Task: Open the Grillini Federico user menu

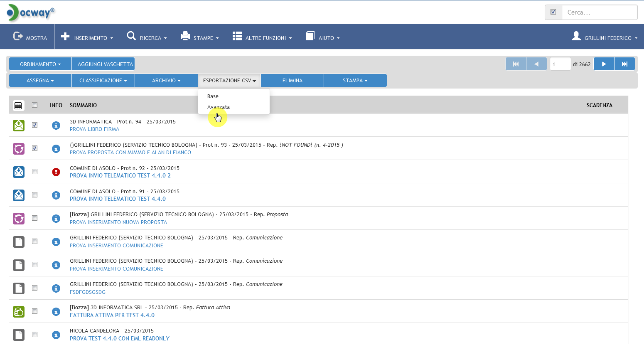Action: (x=605, y=38)
